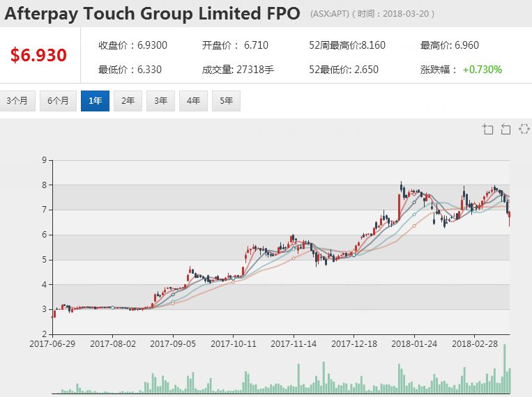Switch chart to 5年 range
Screen dimensions: 532x397
point(227,101)
